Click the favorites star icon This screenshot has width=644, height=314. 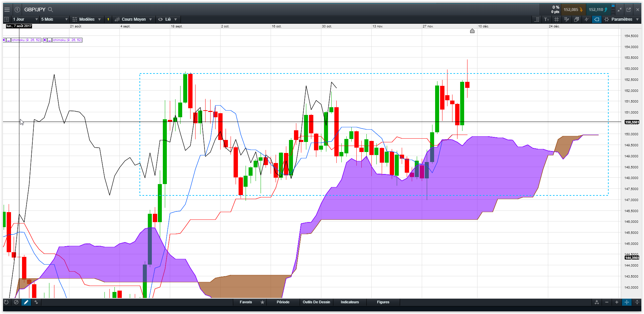point(263,302)
